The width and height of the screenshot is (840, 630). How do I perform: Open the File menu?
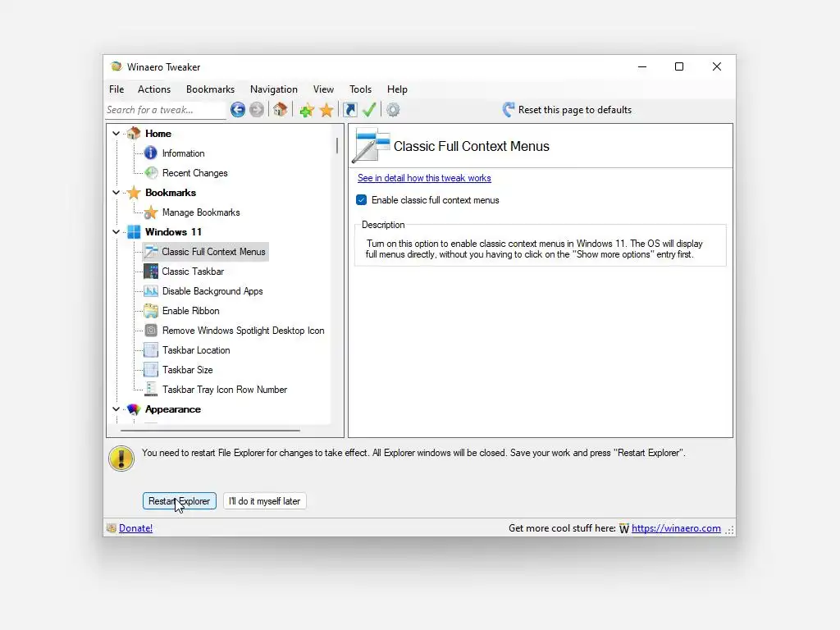click(x=116, y=89)
